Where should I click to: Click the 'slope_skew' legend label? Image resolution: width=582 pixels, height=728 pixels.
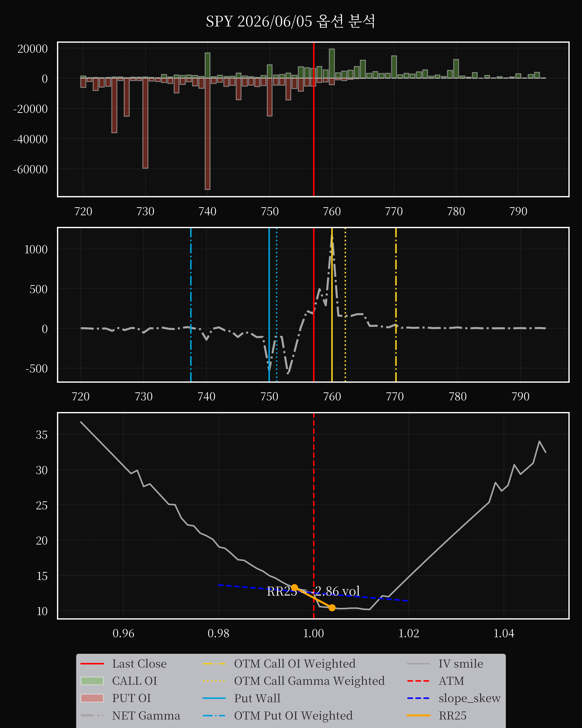[469, 698]
